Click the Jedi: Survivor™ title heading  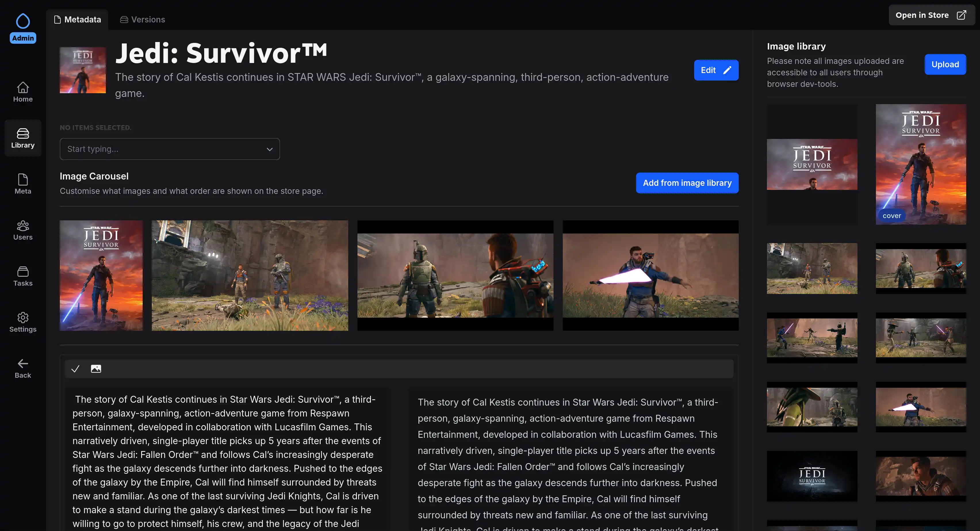(x=221, y=53)
